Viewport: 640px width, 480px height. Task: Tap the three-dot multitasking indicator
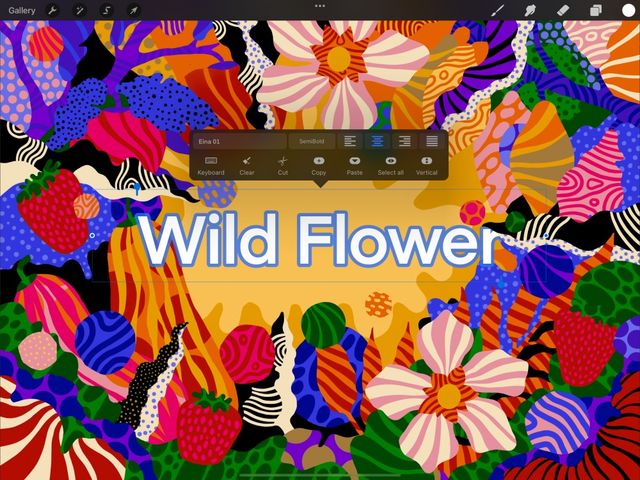(320, 6)
